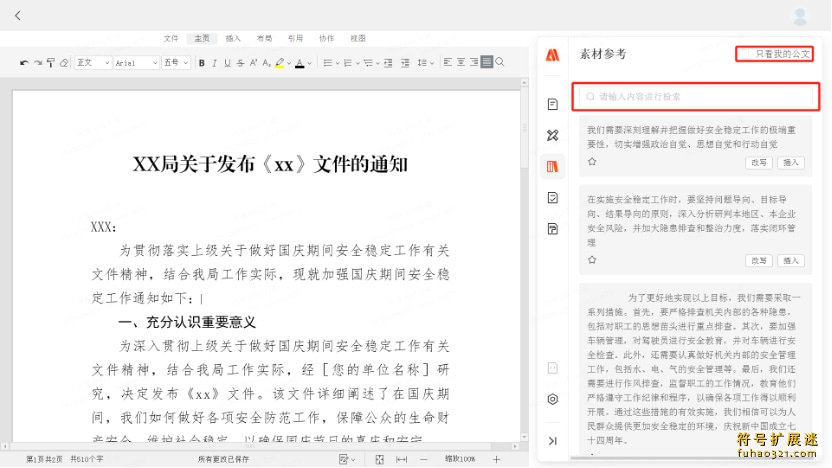
Task: Click the fit-to-page icon in status bar
Action: pos(380,460)
